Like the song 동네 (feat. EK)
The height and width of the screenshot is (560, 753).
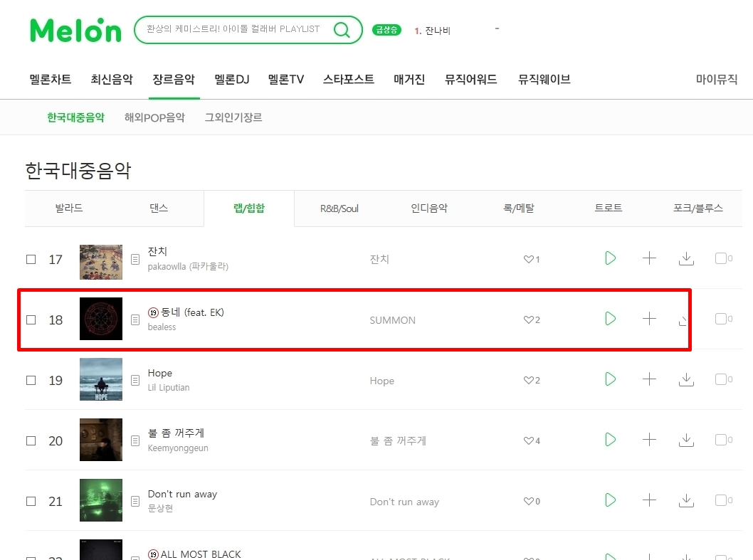(528, 320)
